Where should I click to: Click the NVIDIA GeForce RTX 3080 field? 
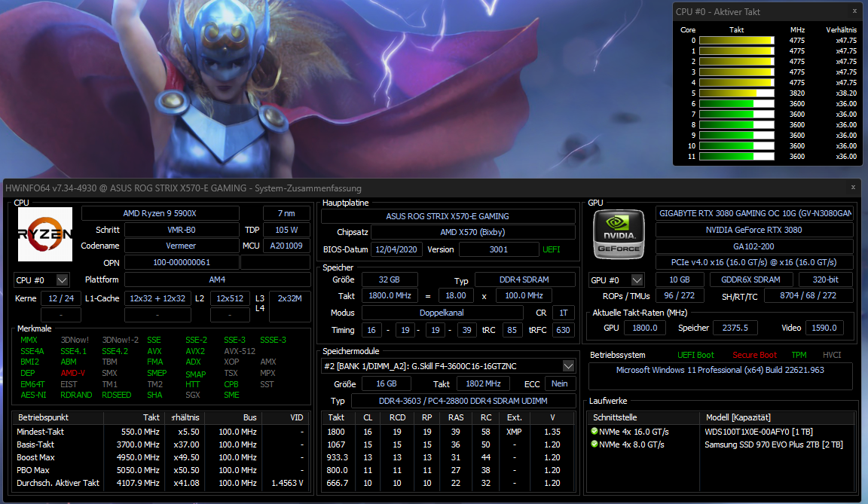pyautogui.click(x=754, y=230)
